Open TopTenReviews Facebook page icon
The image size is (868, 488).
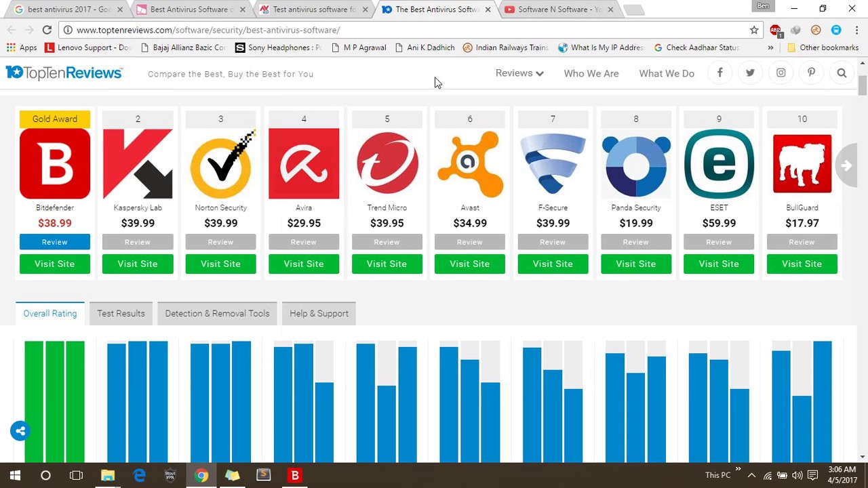pyautogui.click(x=719, y=73)
